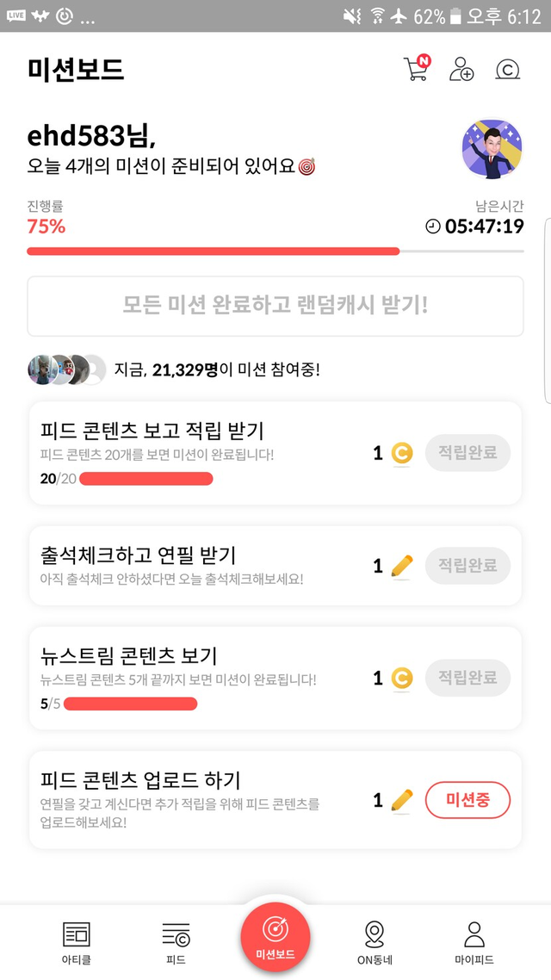Open the cash coin icon in header
Screen dimensions: 551x980
[508, 70]
